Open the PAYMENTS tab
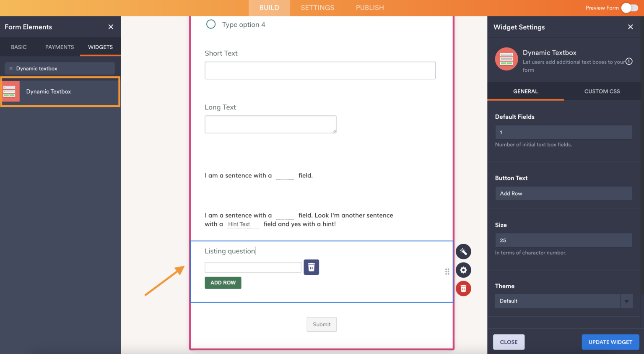This screenshot has width=644, height=354. [x=59, y=47]
